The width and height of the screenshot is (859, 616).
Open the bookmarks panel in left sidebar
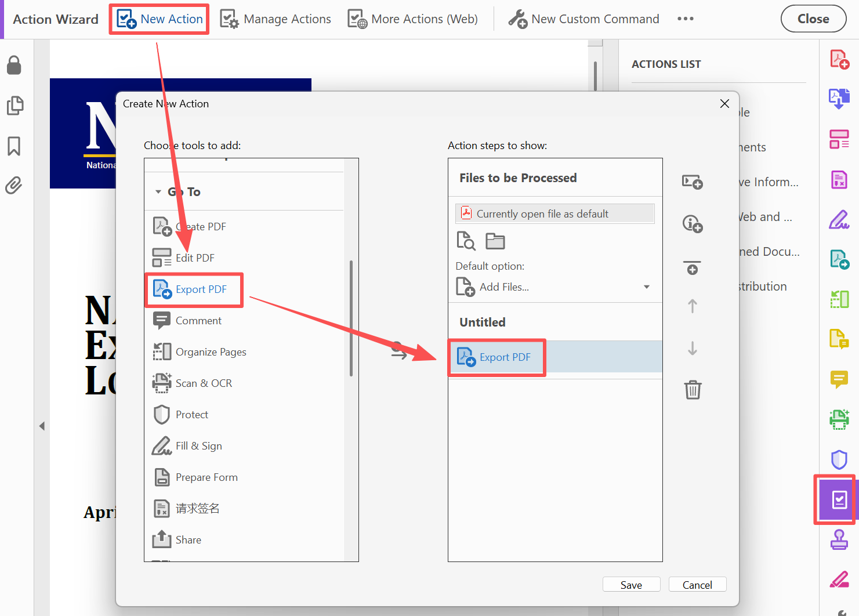[x=14, y=146]
